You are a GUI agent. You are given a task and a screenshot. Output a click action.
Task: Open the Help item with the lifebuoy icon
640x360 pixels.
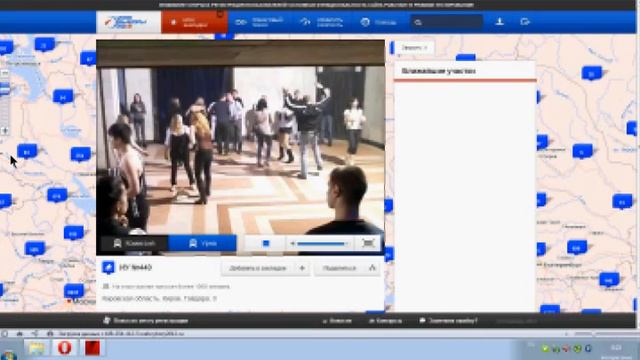(x=378, y=22)
